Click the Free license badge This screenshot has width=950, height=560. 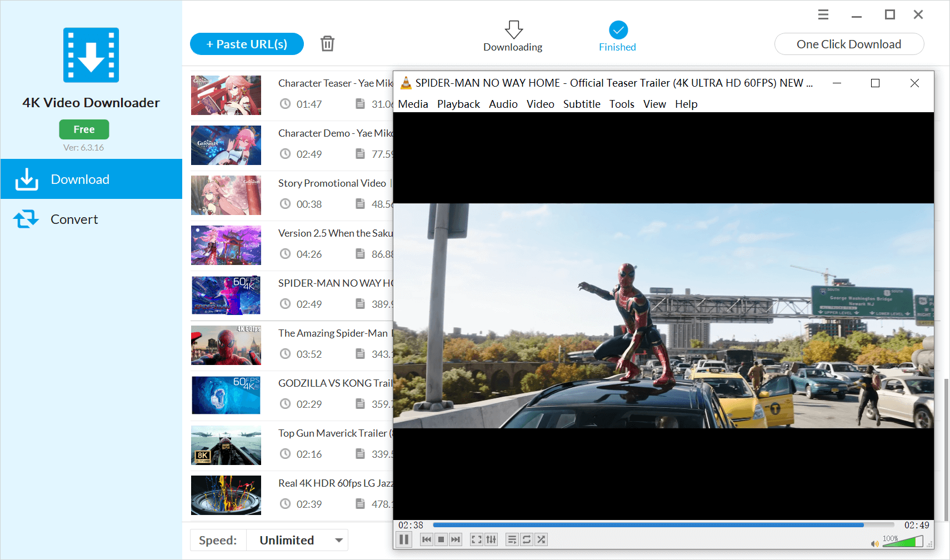(x=84, y=129)
